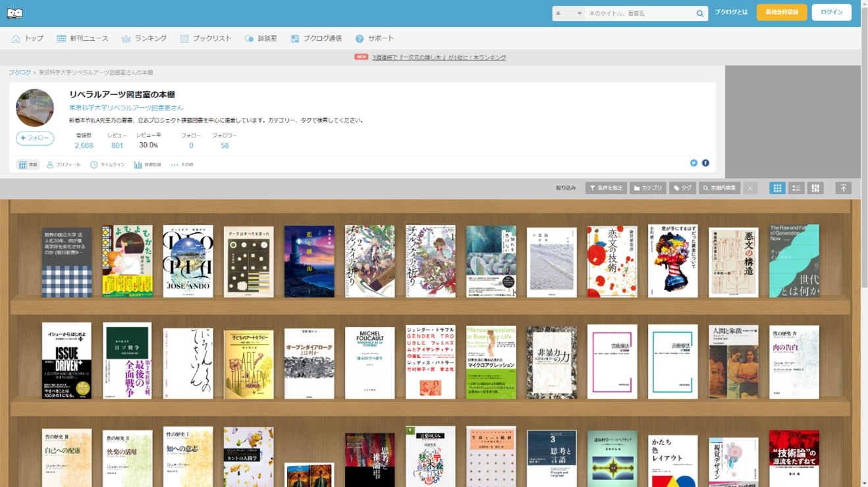
Task: Open ランキング menu item
Action: click(x=144, y=39)
